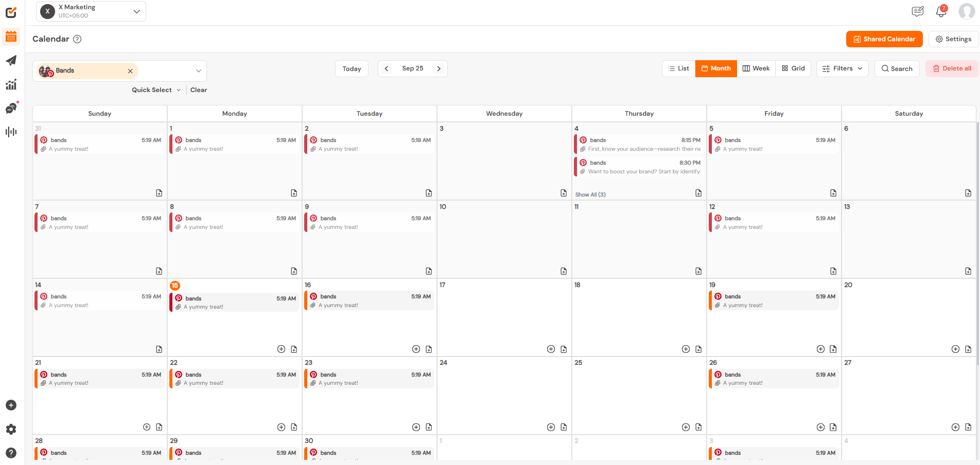Show all three posts on September 4

tap(590, 194)
